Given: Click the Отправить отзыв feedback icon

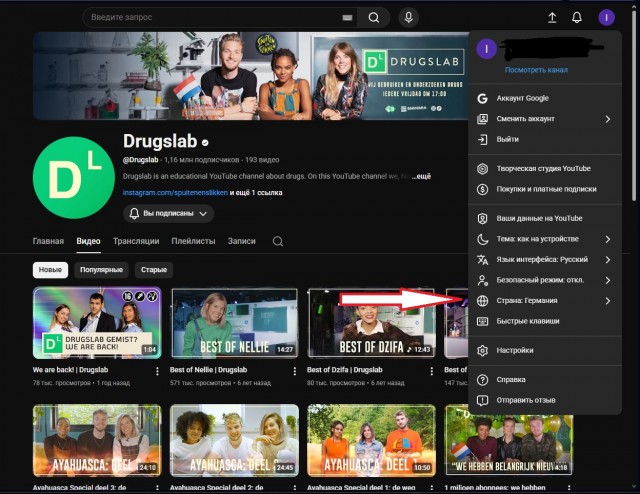Looking at the screenshot, I should click(x=482, y=401).
